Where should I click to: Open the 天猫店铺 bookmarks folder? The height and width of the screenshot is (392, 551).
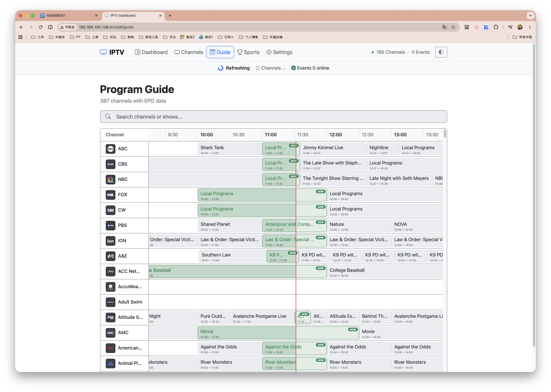(x=273, y=37)
